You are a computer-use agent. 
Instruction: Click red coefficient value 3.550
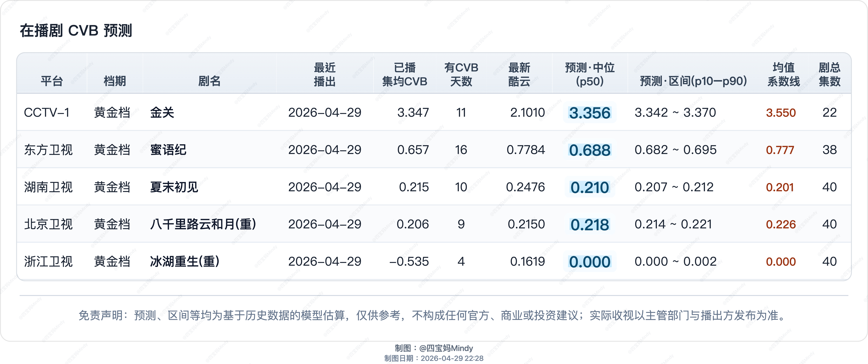781,113
